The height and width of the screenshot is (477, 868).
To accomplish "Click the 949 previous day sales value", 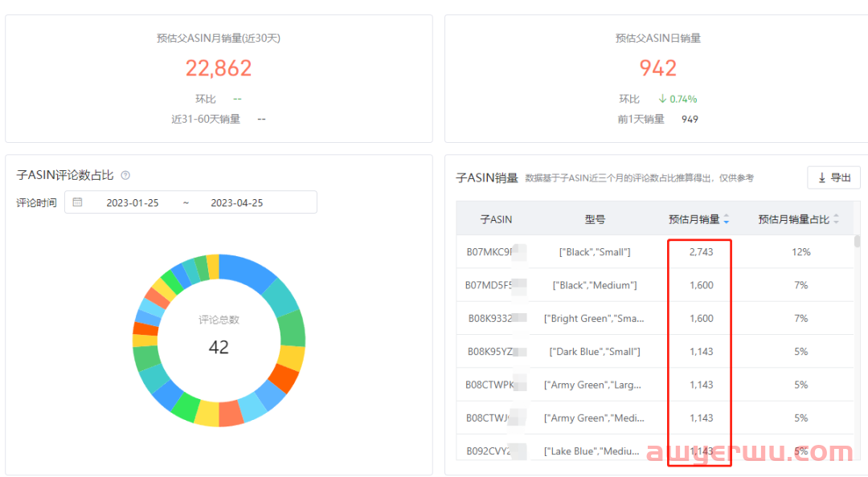I will click(690, 119).
